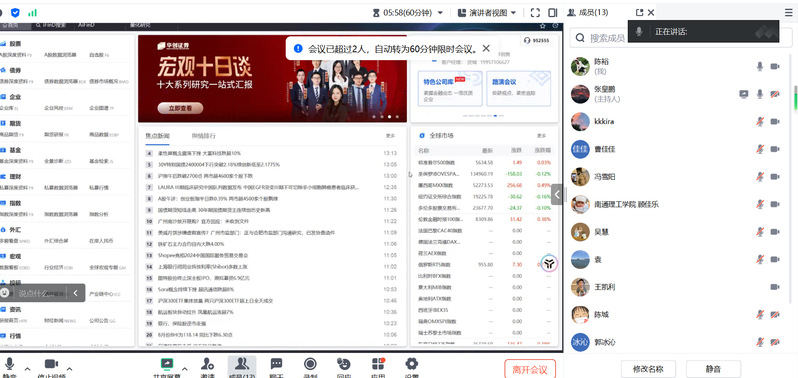The image size is (798, 378).
Task: Open the settings gear icon
Action: (x=411, y=364)
